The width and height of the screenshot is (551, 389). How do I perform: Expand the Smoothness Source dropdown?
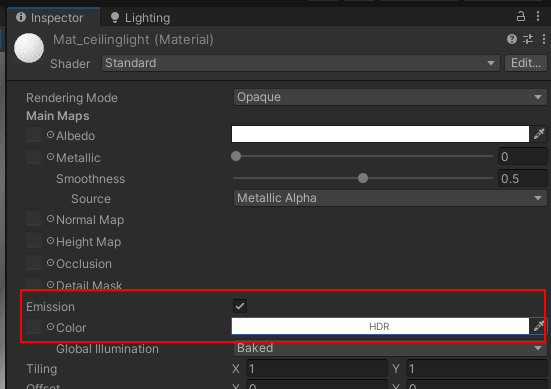point(390,198)
